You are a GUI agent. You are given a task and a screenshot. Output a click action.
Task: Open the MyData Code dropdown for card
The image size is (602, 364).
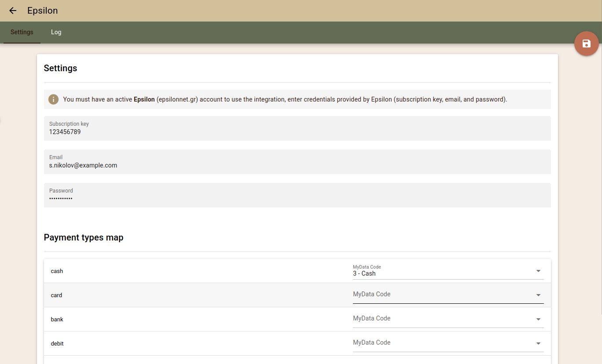point(448,295)
